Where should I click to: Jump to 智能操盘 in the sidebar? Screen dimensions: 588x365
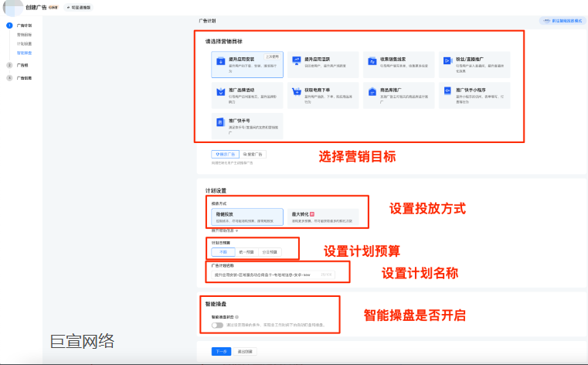click(x=25, y=53)
